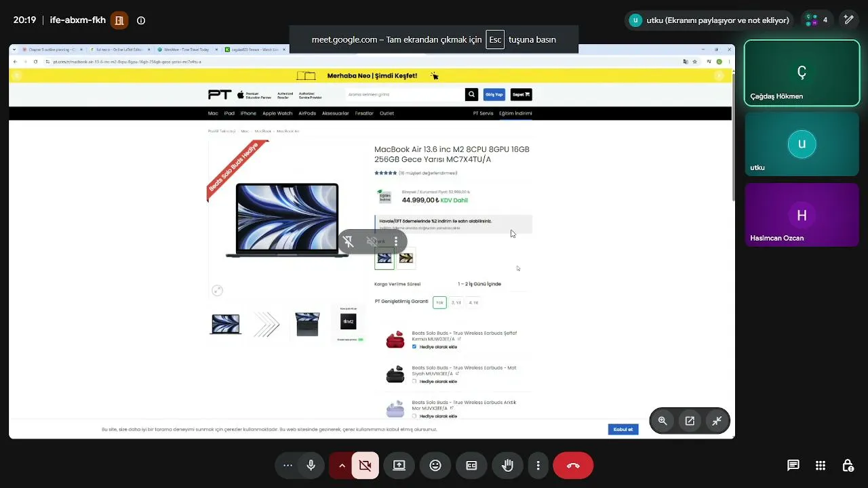Select the Yok warranty option
This screenshot has height=488, width=868.
point(439,302)
